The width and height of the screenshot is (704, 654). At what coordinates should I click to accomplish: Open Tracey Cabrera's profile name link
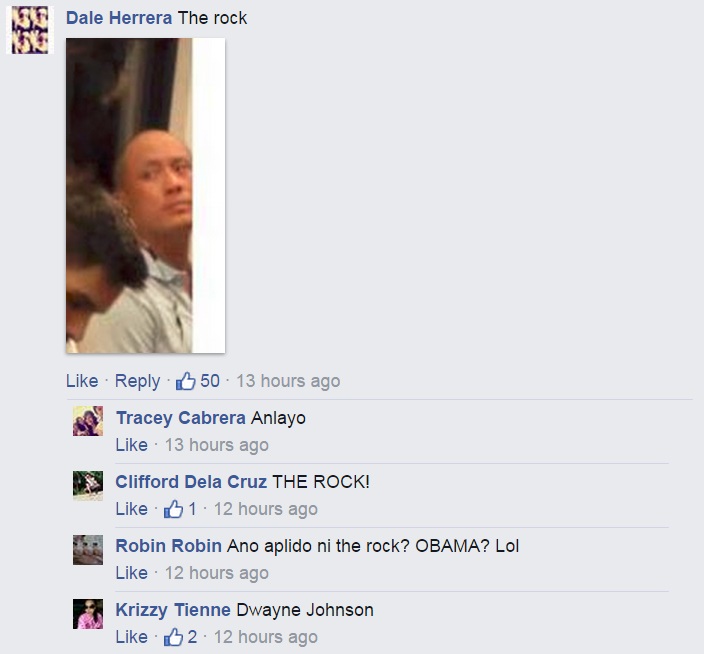pos(181,418)
